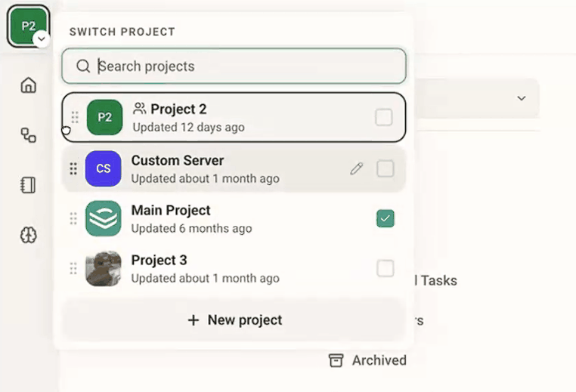Uncheck the Main Project checkbox
The image size is (576, 392).
(x=386, y=219)
